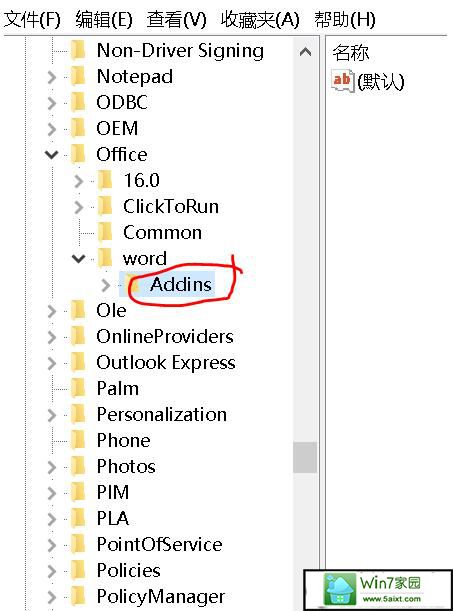This screenshot has height=611, width=453.
Task: Open the 文件(F) menu
Action: point(32,19)
